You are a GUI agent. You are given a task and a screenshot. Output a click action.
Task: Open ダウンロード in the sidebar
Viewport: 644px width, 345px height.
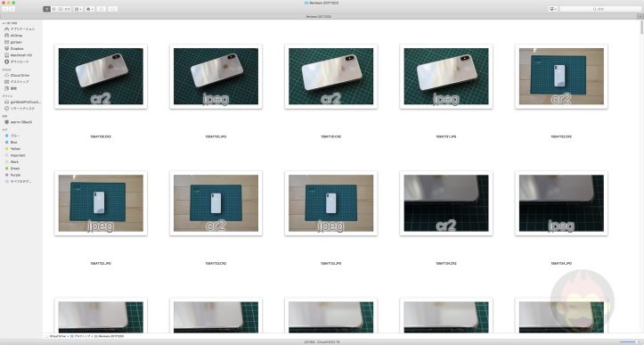(16, 62)
